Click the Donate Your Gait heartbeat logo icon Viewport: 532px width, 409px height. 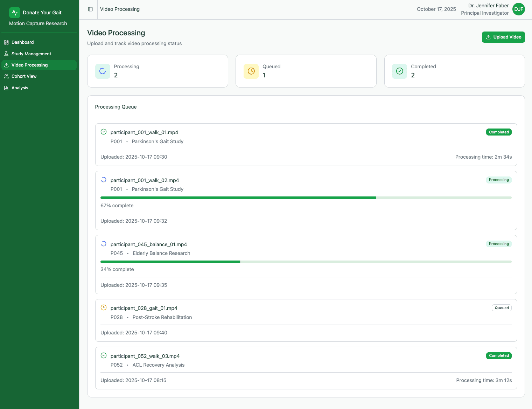[x=14, y=12]
